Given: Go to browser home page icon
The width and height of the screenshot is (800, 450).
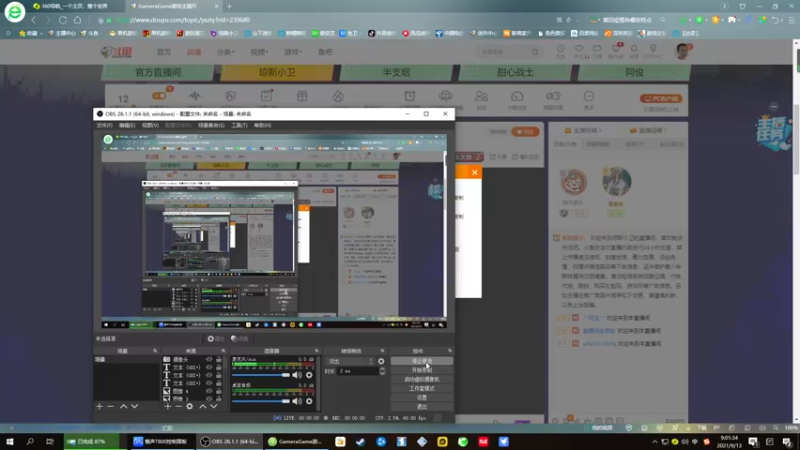Looking at the screenshot, I should pos(78,20).
